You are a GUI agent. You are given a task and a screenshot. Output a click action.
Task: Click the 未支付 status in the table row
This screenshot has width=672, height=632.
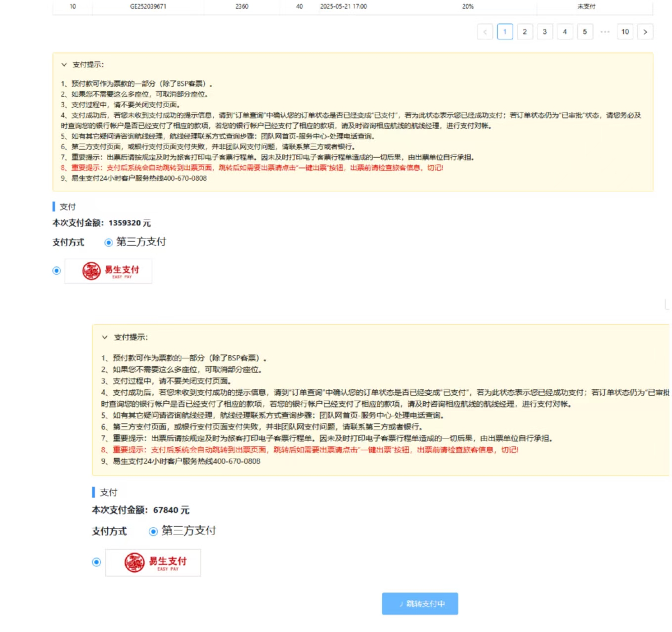[x=586, y=6]
